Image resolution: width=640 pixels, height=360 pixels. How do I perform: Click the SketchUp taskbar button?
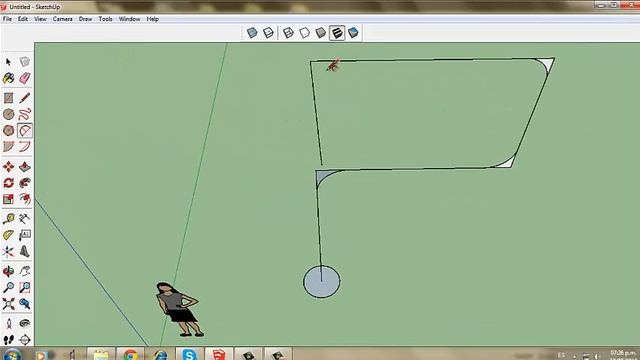pyautogui.click(x=218, y=355)
